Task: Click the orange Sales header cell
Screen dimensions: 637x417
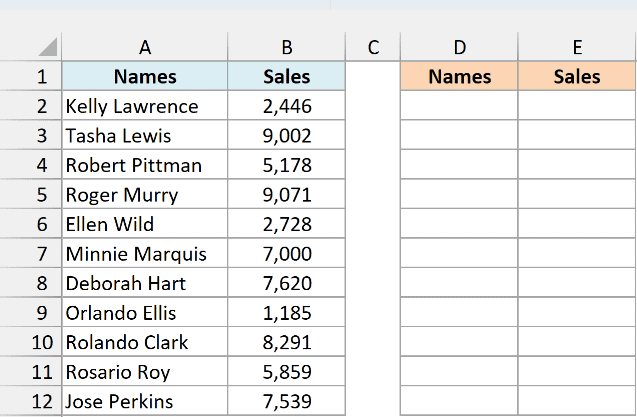Action: (577, 76)
